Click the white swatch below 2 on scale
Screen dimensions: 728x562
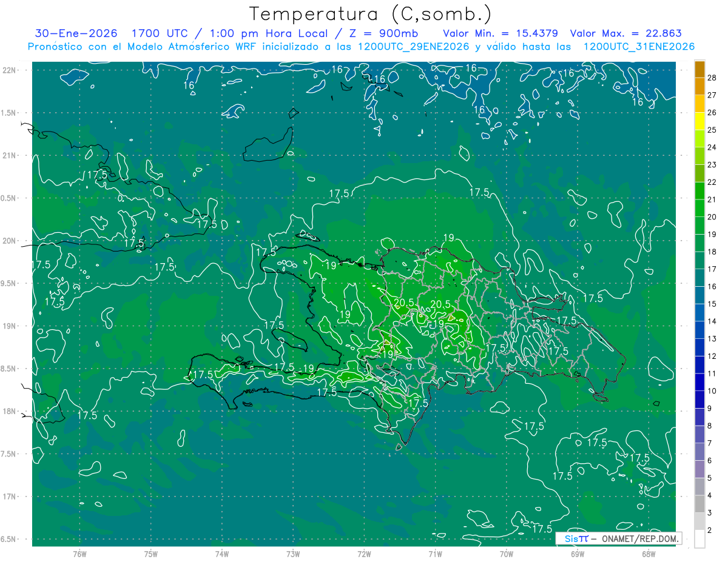coord(699,539)
